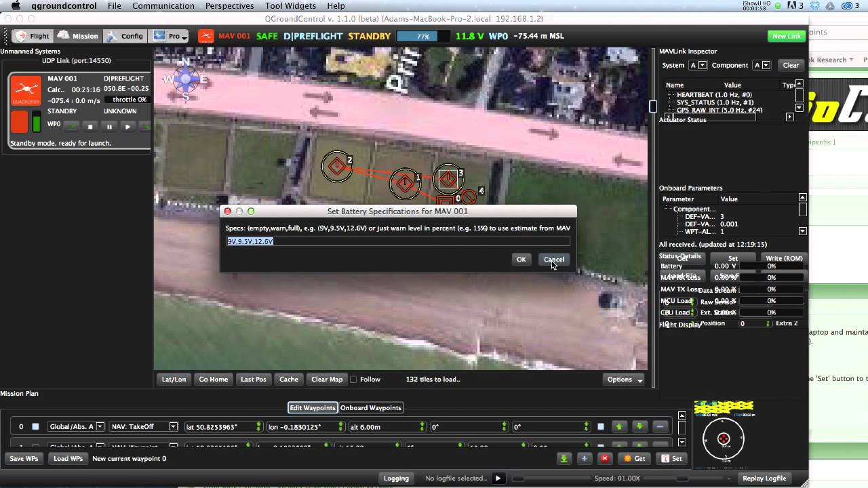Click the alt 6.00m stepper field
The width and height of the screenshot is (868, 488).
point(387,427)
